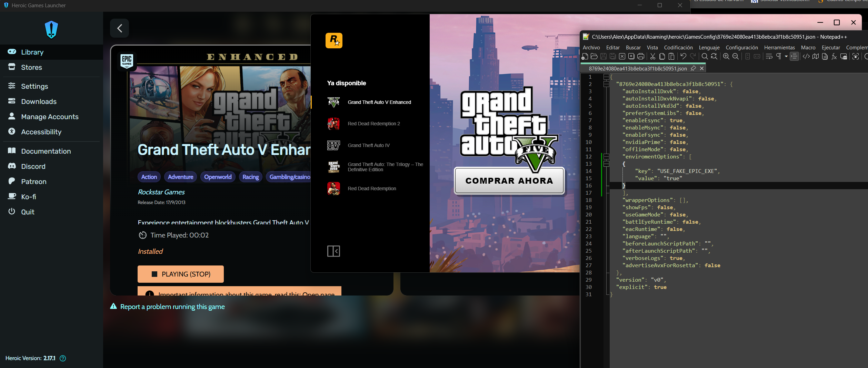
Task: Go back with Heroic's back arrow button
Action: click(x=119, y=28)
